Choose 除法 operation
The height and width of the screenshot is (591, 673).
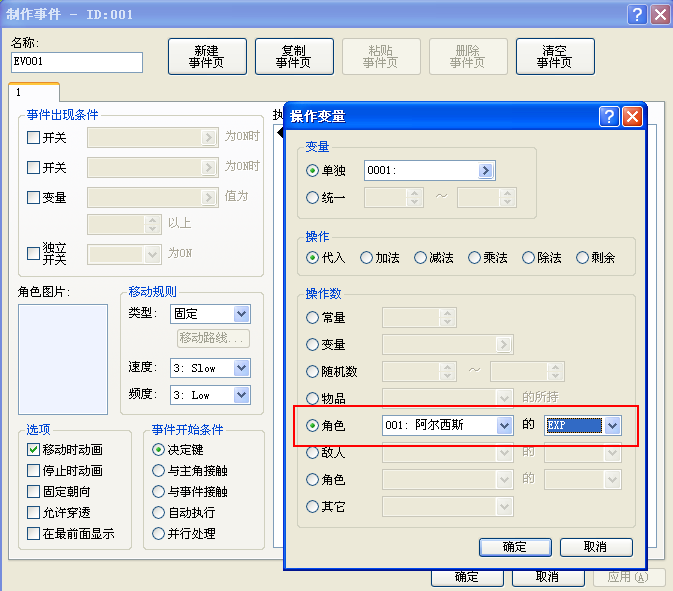[528, 258]
